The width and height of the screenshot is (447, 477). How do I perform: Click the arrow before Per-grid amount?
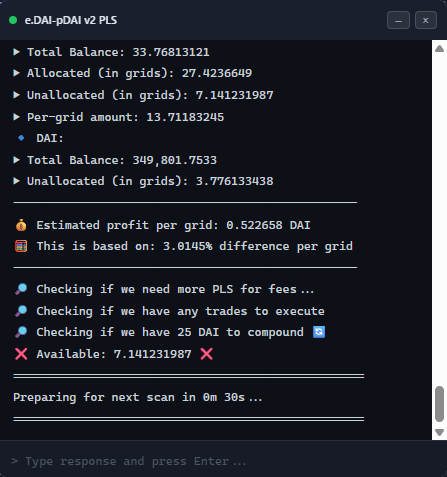coord(16,117)
